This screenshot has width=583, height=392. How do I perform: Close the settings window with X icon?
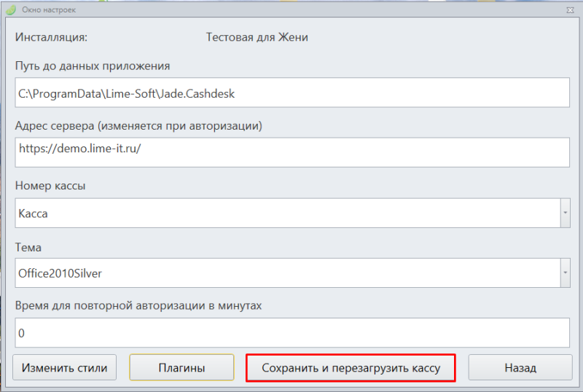[x=570, y=10]
